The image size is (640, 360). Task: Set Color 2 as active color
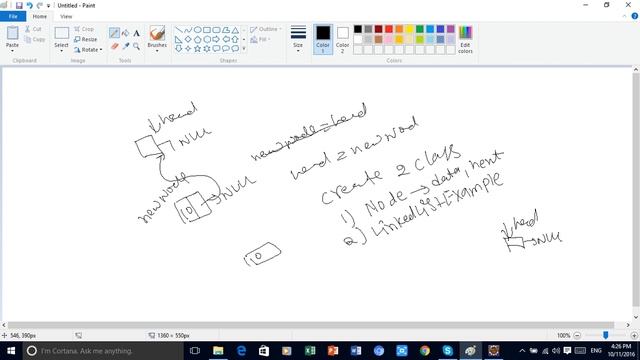coord(342,39)
